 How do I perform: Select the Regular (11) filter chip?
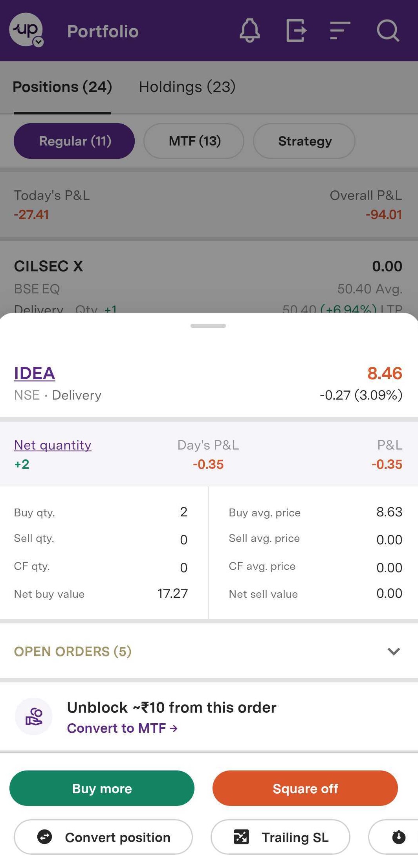[x=74, y=141]
